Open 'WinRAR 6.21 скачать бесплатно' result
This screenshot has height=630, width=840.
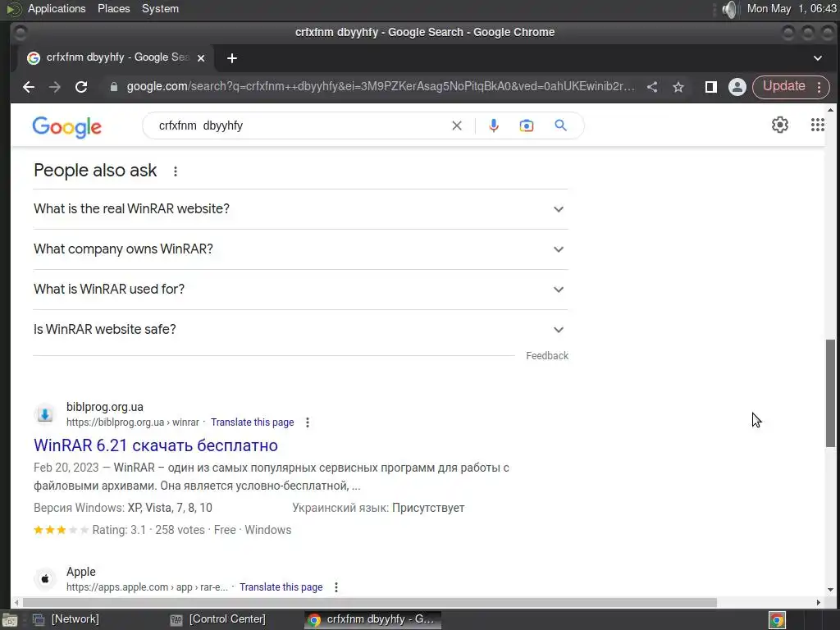(156, 445)
